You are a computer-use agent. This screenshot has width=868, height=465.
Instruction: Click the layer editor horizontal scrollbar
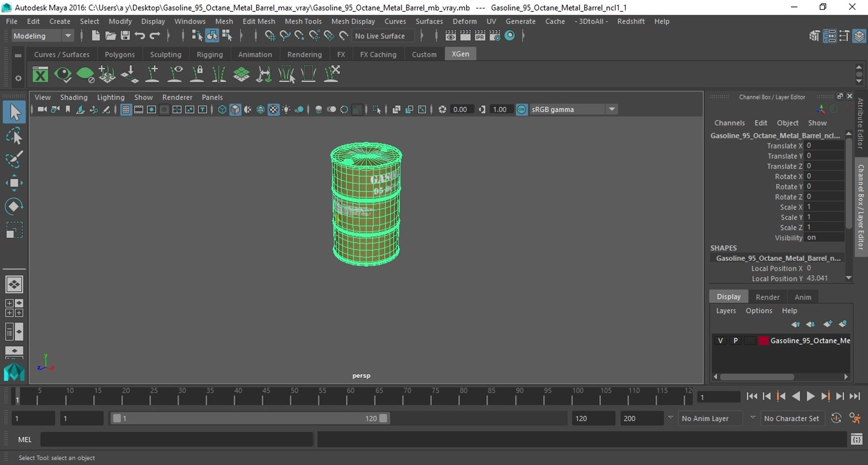tap(757, 377)
